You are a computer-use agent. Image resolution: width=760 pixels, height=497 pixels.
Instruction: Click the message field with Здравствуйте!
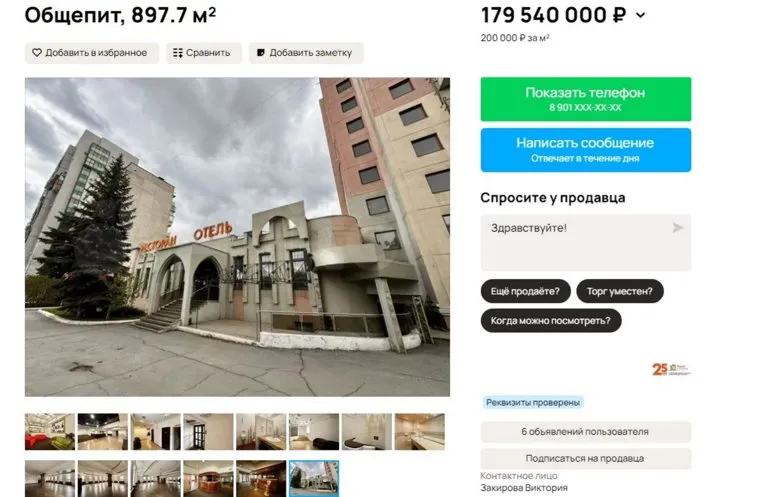click(x=586, y=242)
